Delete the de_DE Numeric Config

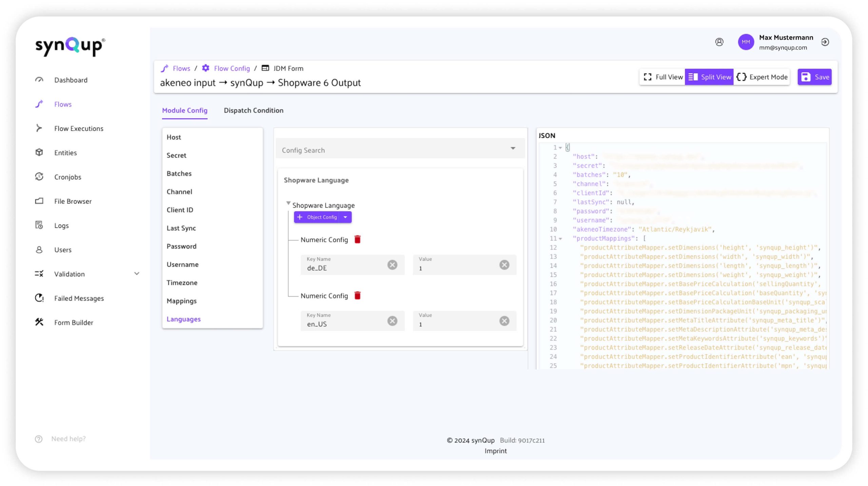[x=357, y=240]
